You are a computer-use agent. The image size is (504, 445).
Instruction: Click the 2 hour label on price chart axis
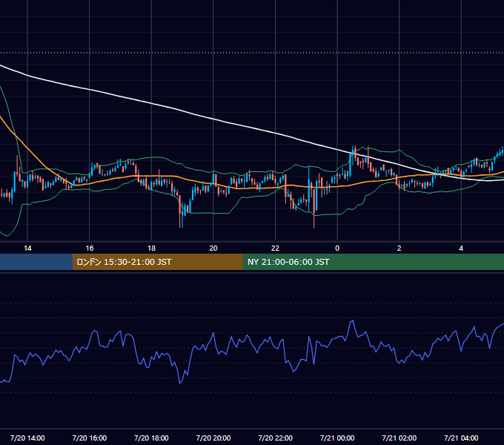click(399, 248)
